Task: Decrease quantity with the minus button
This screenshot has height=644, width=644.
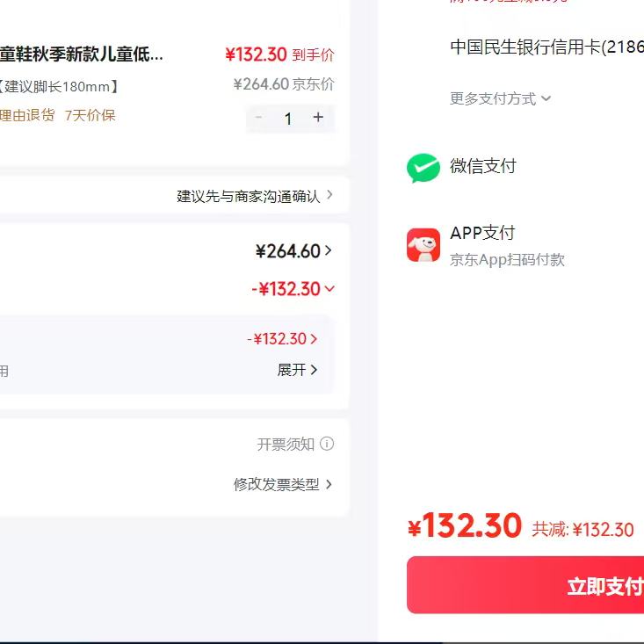Action: (x=258, y=118)
